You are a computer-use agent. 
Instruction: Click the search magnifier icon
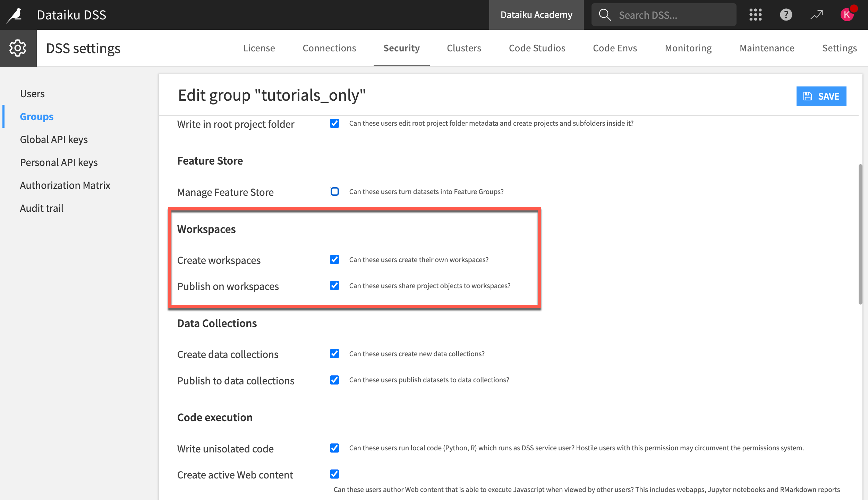(605, 14)
